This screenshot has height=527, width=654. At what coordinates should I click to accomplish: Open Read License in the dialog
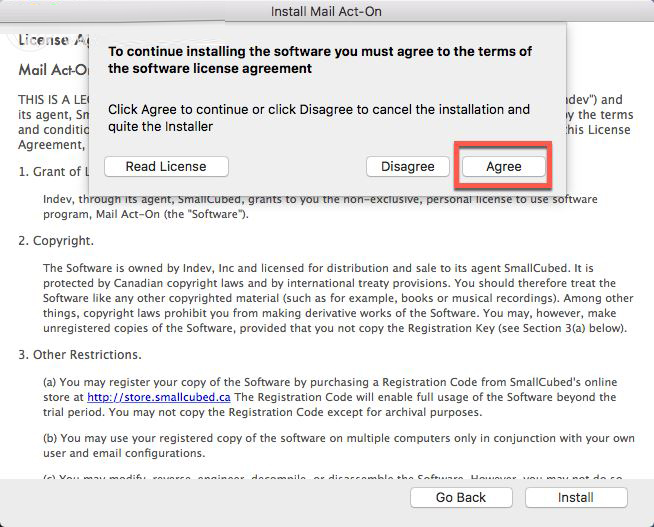166,166
